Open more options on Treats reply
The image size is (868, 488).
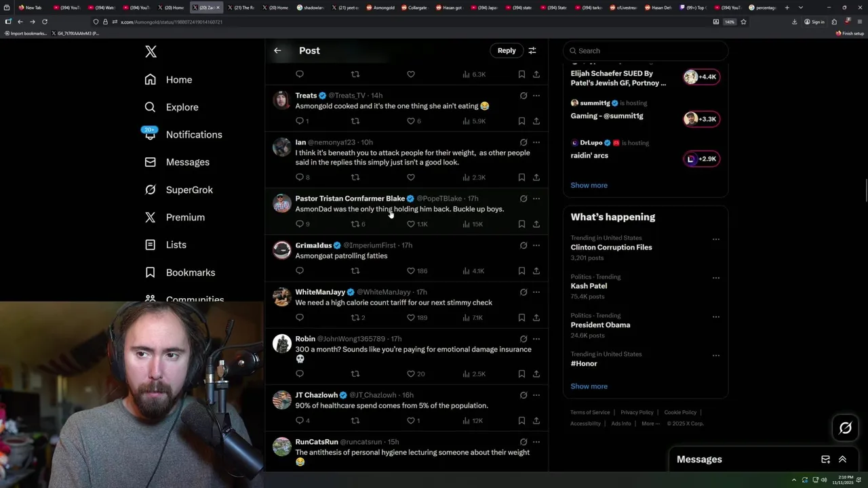[x=536, y=96]
